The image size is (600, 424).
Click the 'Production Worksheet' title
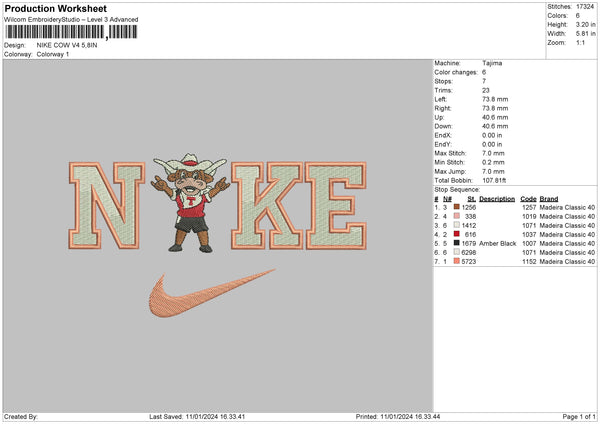pos(55,8)
